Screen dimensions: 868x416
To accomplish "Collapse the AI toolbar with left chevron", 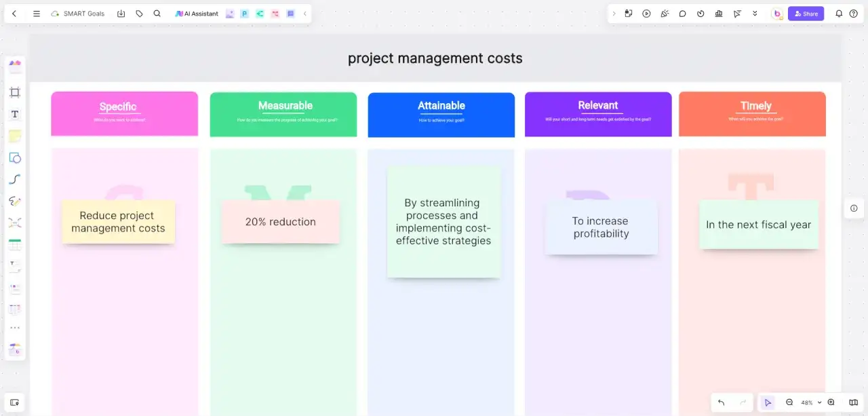I will coord(304,14).
